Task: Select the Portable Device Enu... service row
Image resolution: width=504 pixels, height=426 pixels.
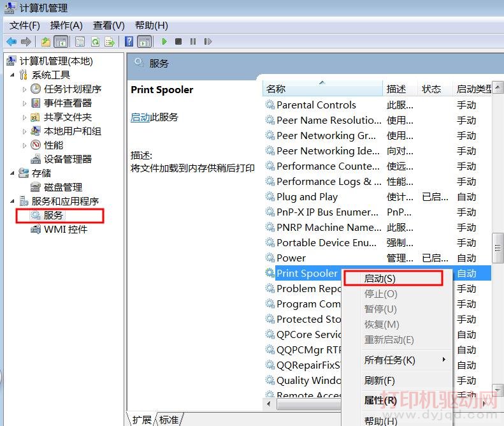Action: tap(377, 242)
